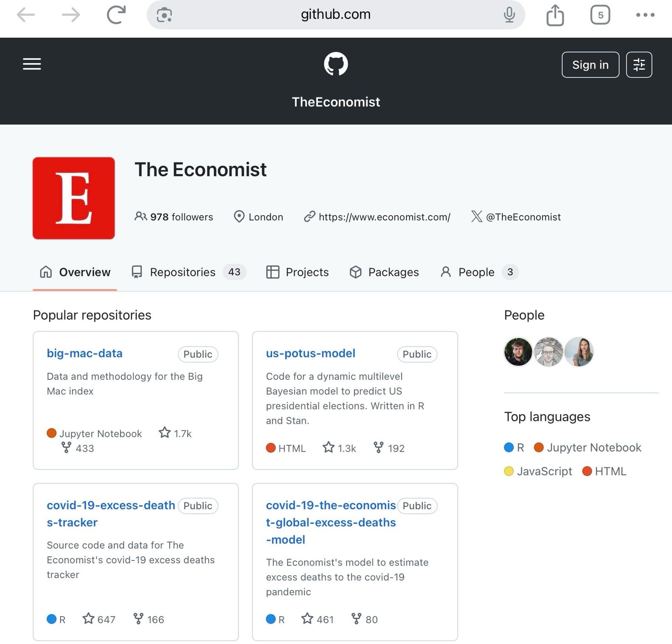Open the hamburger navigation menu
Screen dimensions: 672x644
coord(32,64)
